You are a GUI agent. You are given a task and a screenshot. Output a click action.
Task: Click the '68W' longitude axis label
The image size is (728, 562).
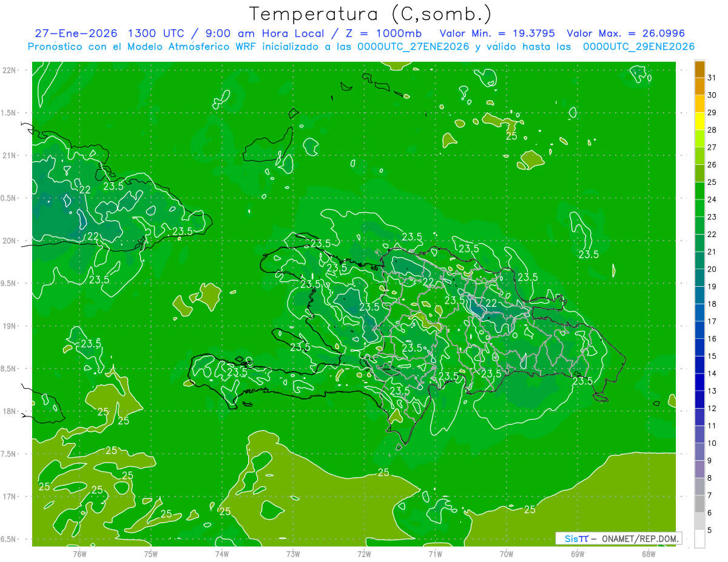coord(649,554)
